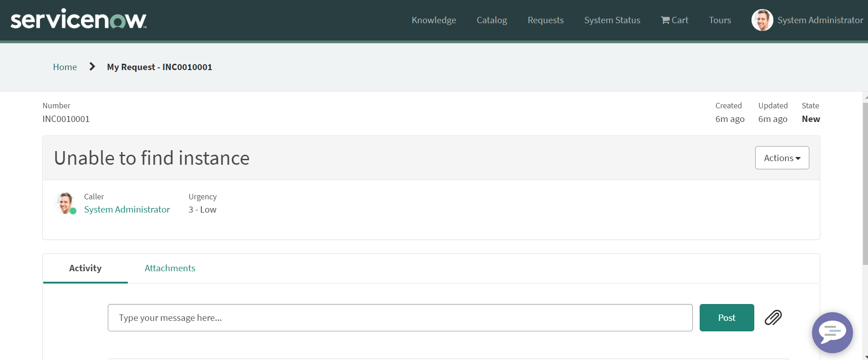Open the chat bubble widget
The height and width of the screenshot is (360, 868).
(832, 332)
